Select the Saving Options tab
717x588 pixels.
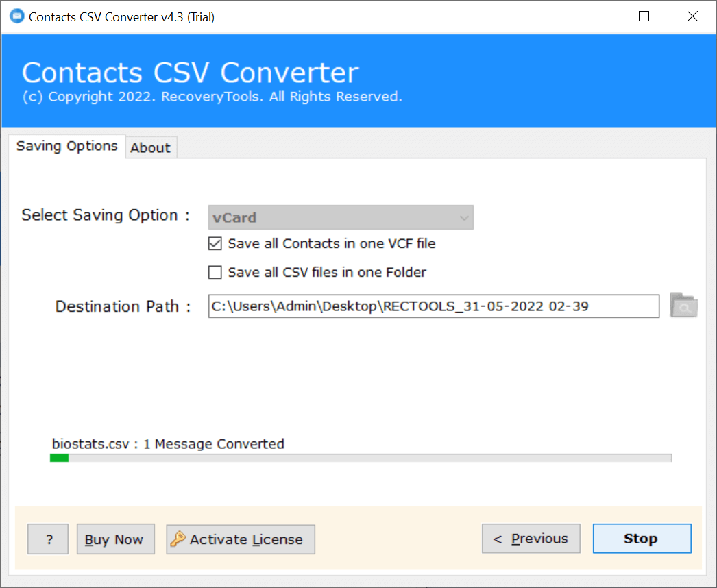pos(66,146)
